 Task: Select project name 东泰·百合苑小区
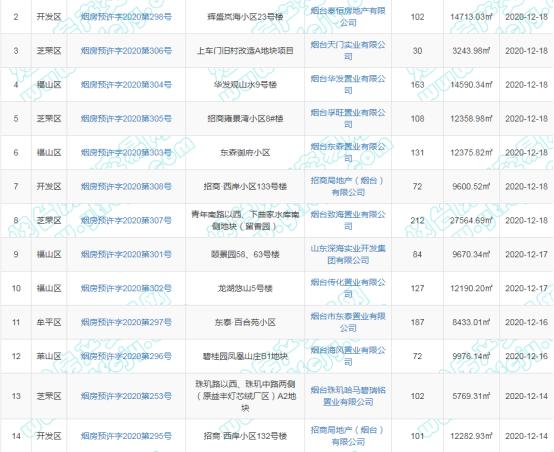click(x=245, y=322)
